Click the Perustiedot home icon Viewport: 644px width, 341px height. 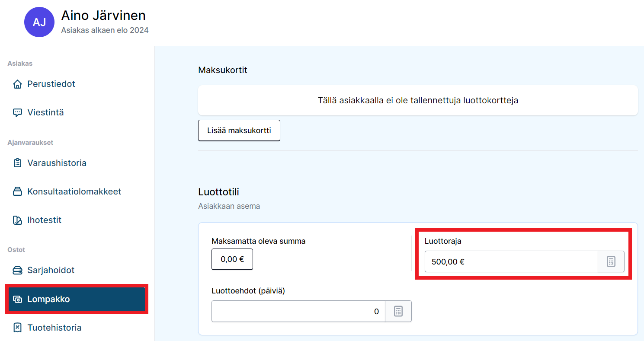click(17, 84)
